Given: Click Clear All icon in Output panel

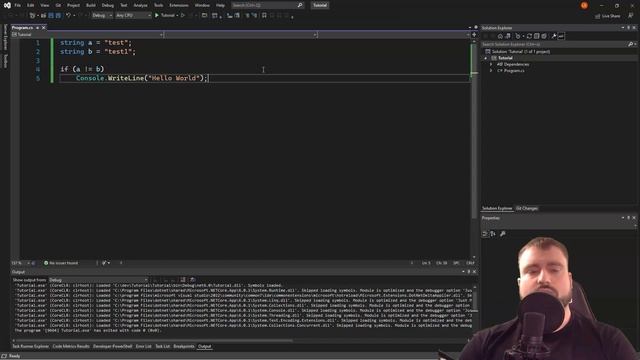Looking at the screenshot, I should click(183, 280).
